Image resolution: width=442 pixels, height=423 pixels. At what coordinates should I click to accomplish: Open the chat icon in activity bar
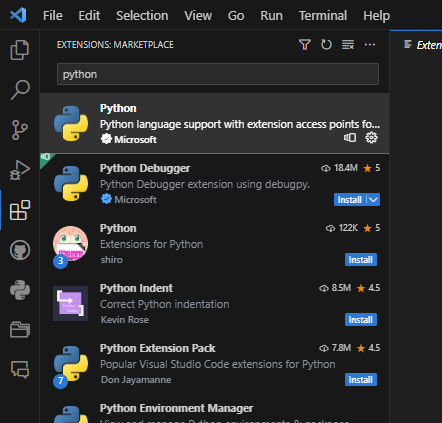point(20,369)
